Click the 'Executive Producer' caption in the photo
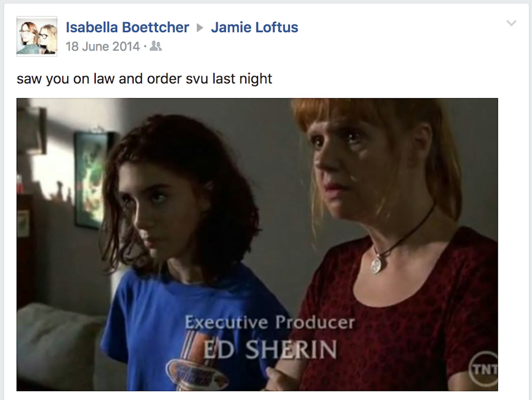 270,322
